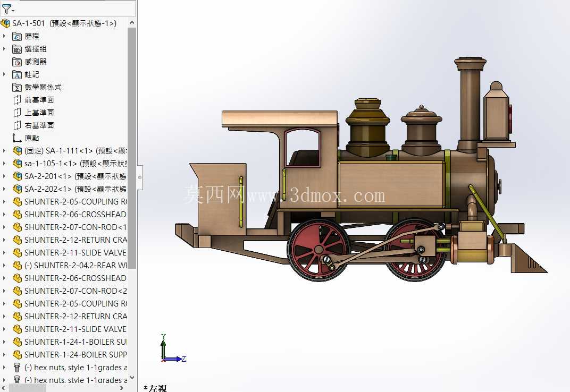Click the (固定) SA-1-111 subassembly icon
Image resolution: width=570 pixels, height=392 pixels.
point(17,151)
